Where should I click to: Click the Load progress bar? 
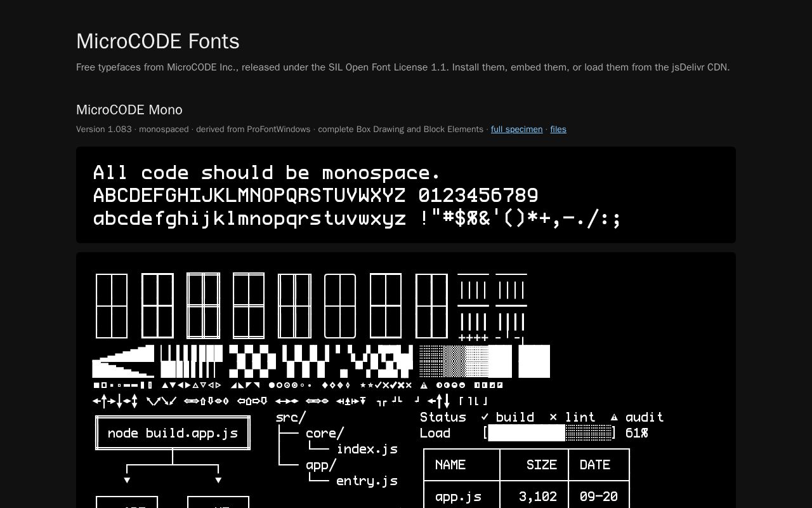(549, 433)
